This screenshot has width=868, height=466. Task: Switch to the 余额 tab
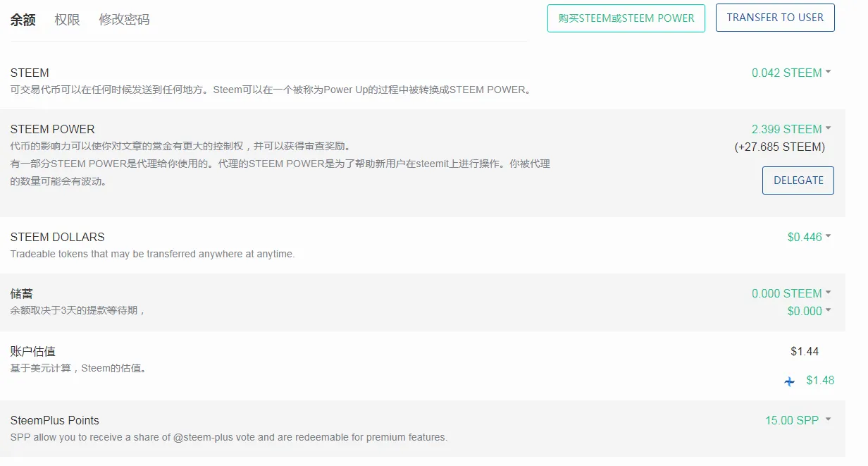pos(23,20)
